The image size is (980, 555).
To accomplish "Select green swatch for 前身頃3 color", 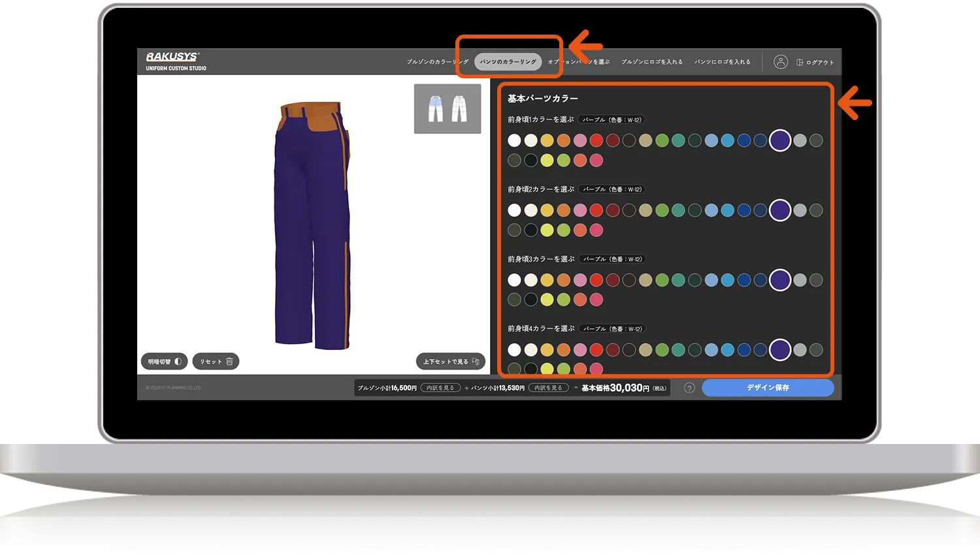I will click(662, 280).
